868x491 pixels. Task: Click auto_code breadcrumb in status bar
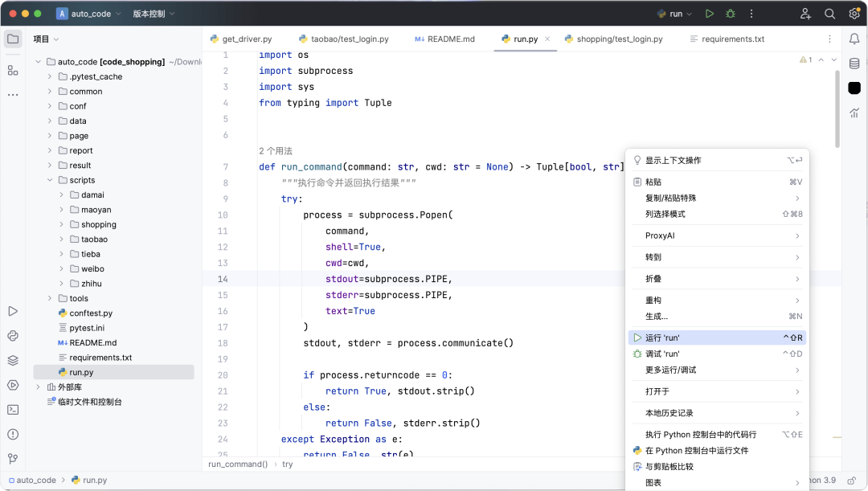tap(32, 480)
